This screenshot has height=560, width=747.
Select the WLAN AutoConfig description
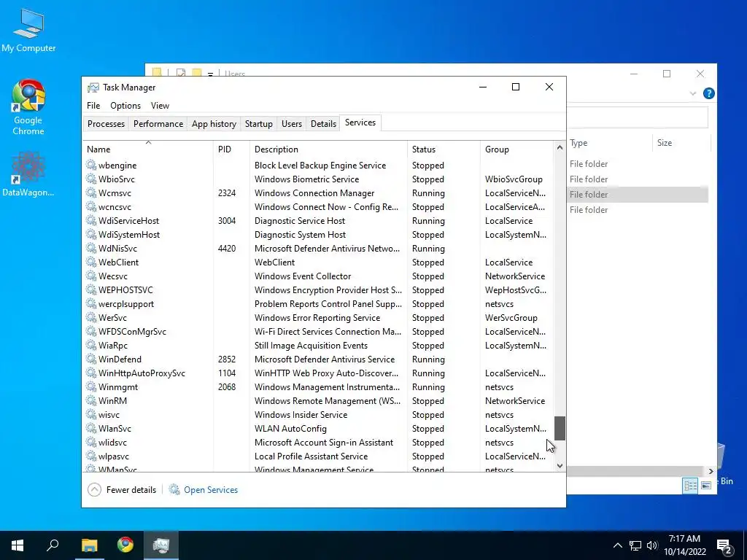click(290, 429)
